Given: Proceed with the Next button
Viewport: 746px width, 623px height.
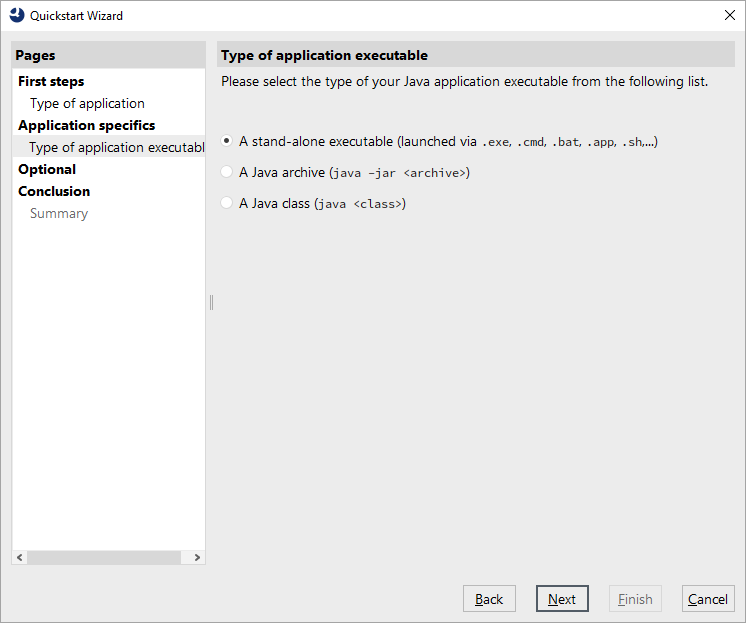Looking at the screenshot, I should [562, 599].
